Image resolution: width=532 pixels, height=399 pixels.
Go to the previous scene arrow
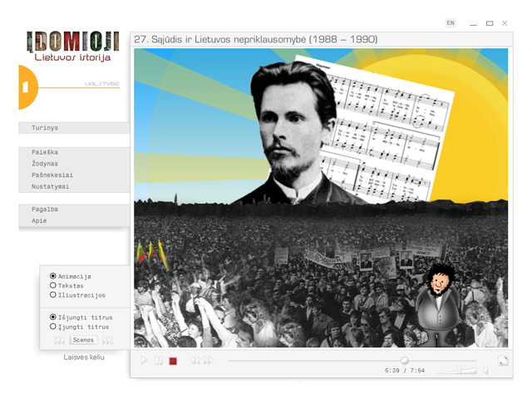coord(59,340)
